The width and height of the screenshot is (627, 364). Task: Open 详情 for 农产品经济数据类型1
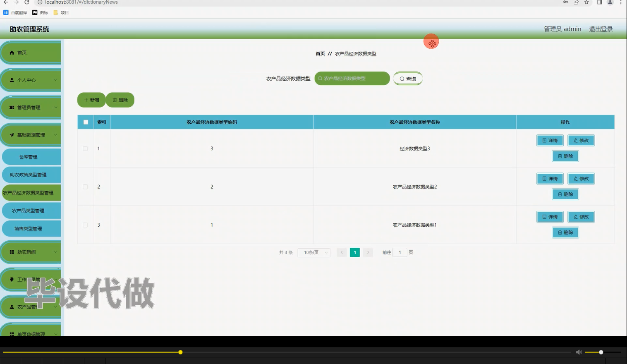550,217
